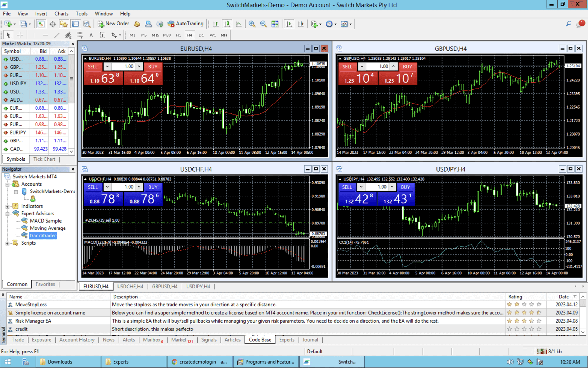This screenshot has height=368, width=588.
Task: Select the trendline drawing tool
Action: pyautogui.click(x=57, y=35)
